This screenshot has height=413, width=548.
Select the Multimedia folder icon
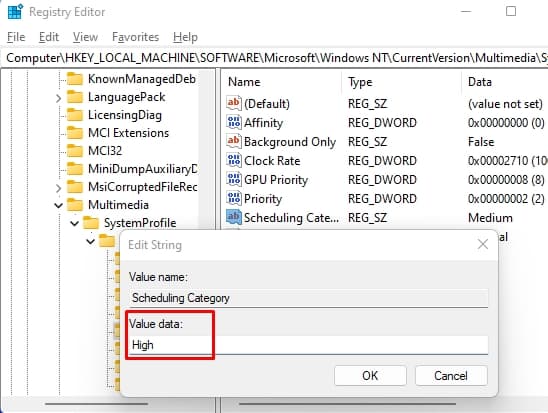75,205
